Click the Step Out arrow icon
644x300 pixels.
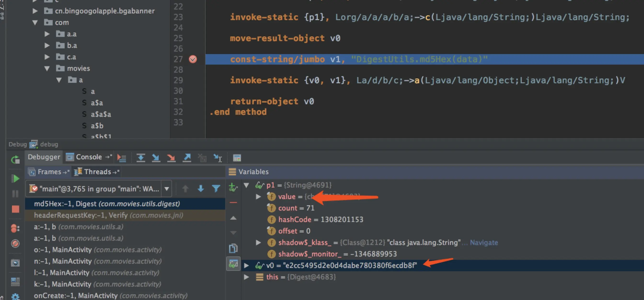[x=187, y=158]
